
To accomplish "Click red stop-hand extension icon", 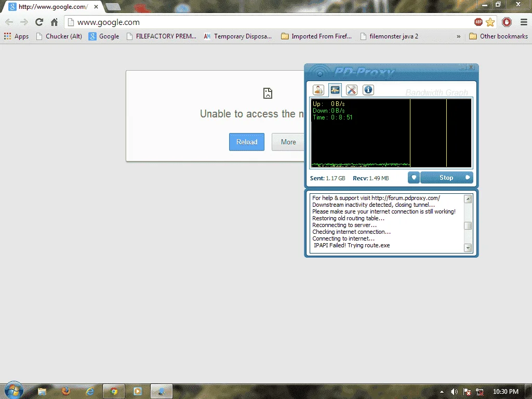I will 507,22.
